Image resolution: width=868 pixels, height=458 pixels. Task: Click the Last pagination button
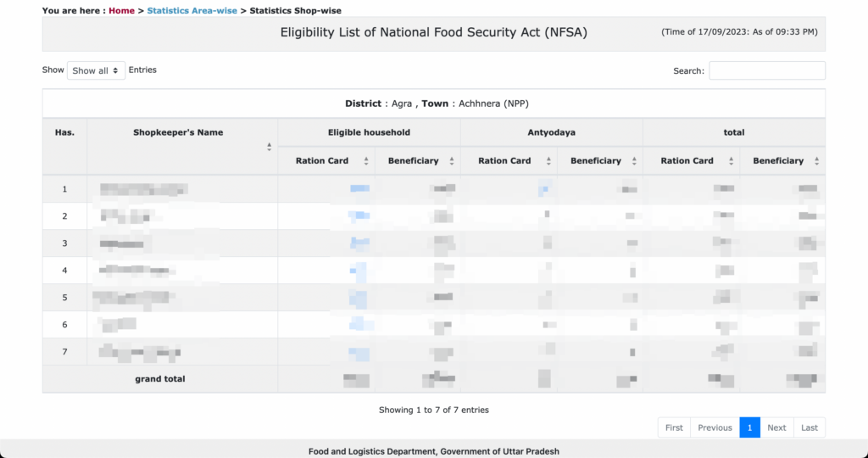pos(810,427)
